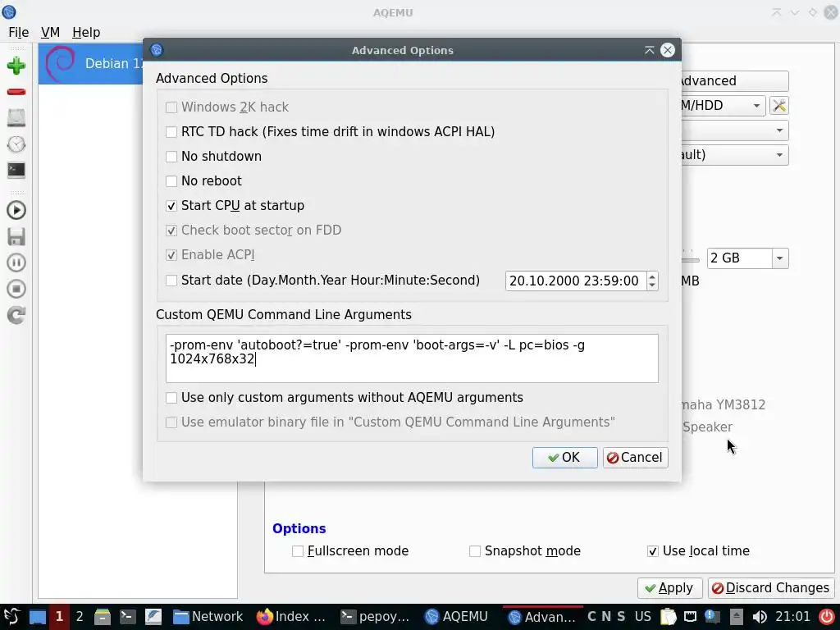The image size is (840, 630).
Task: Click Cancel in Advanced Options dialog
Action: pyautogui.click(x=636, y=458)
